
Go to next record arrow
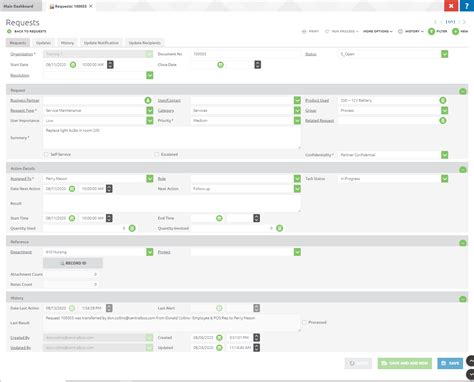click(459, 22)
